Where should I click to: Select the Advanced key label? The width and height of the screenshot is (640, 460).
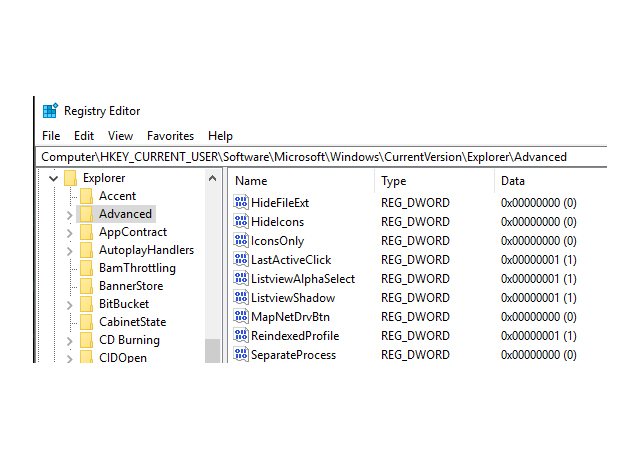tap(125, 214)
